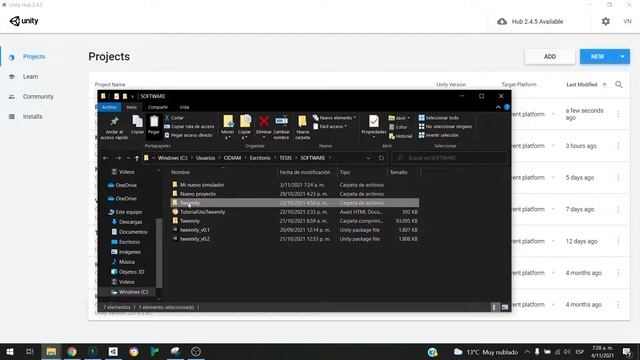Open the Explorer help question icon
Image resolution: width=640 pixels, height=360 pixels.
tap(507, 107)
